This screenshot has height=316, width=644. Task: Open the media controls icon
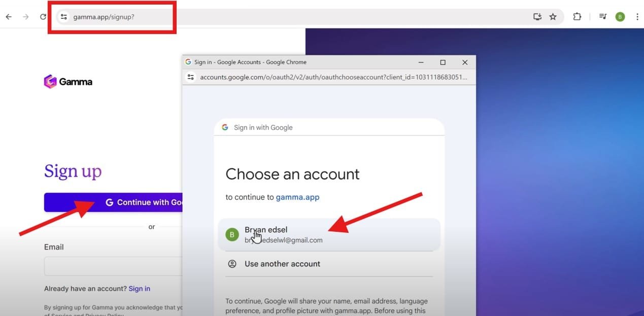pos(603,17)
